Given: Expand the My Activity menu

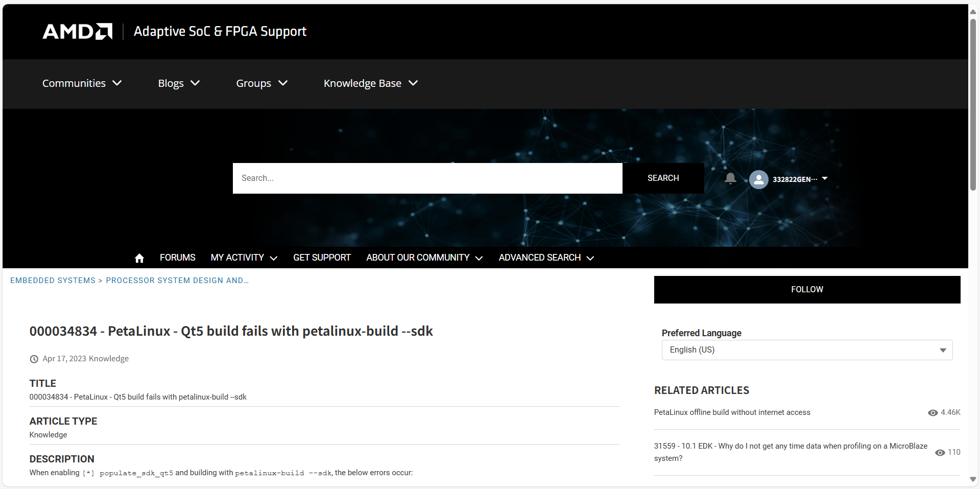Looking at the screenshot, I should [x=244, y=258].
